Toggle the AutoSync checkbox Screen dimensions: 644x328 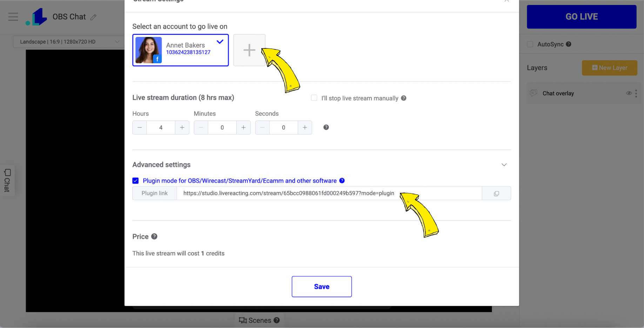(x=530, y=44)
